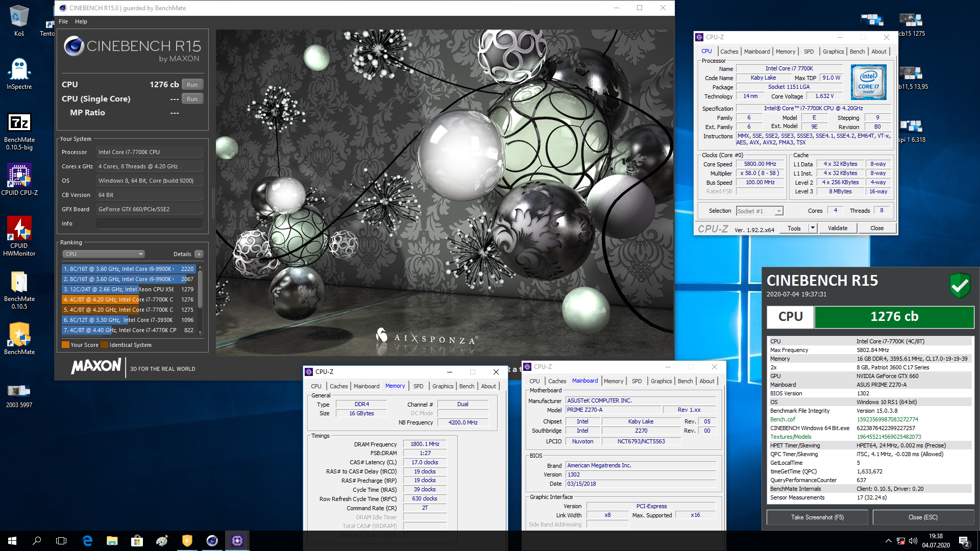This screenshot has width=980, height=551.
Task: Switch to Cinebench taskbar icon
Action: tap(212, 541)
